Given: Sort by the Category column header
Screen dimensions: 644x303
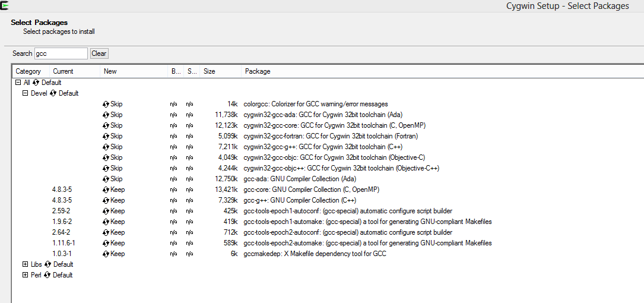Looking at the screenshot, I should pyautogui.click(x=31, y=71).
